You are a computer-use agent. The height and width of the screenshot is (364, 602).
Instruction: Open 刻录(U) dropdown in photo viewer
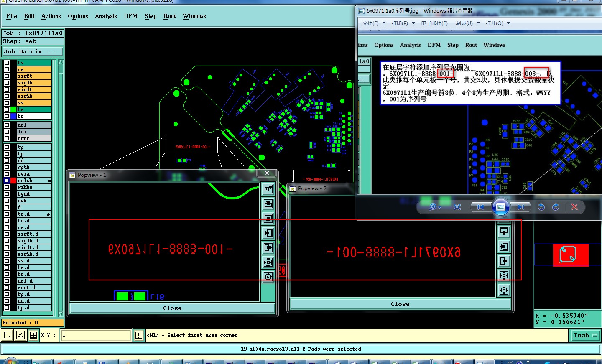pyautogui.click(x=468, y=23)
